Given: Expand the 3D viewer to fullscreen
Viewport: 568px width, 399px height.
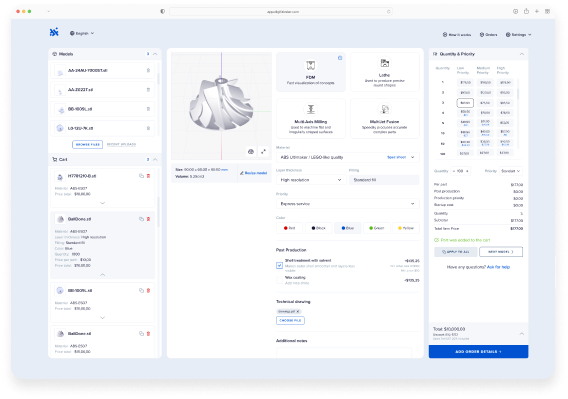Looking at the screenshot, I should 263,151.
